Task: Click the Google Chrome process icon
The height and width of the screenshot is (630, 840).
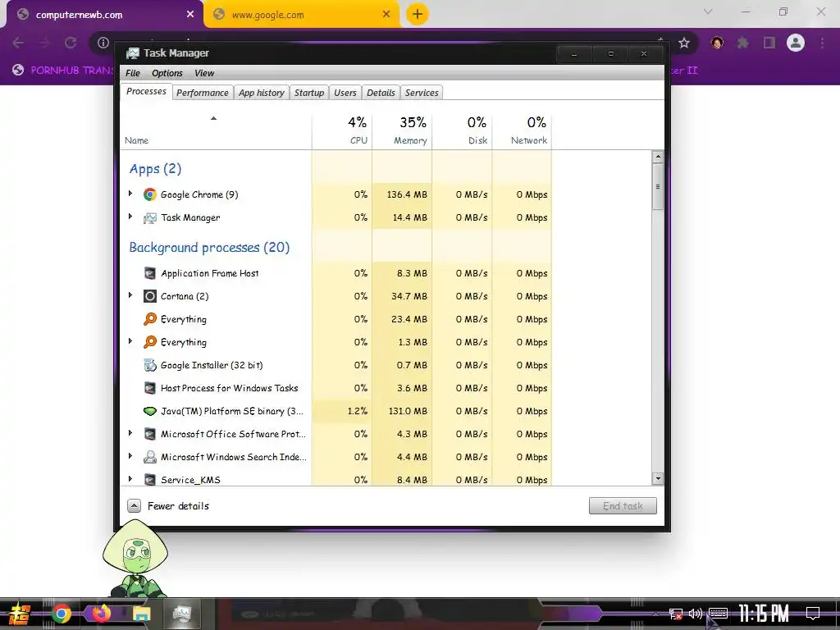Action: point(150,194)
